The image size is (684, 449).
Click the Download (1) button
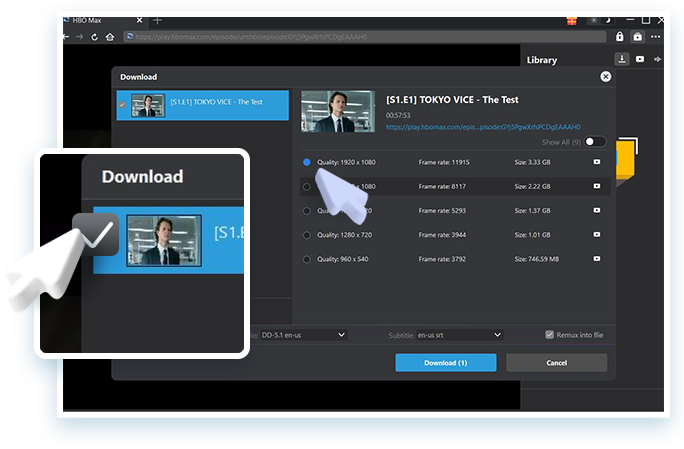tap(446, 363)
